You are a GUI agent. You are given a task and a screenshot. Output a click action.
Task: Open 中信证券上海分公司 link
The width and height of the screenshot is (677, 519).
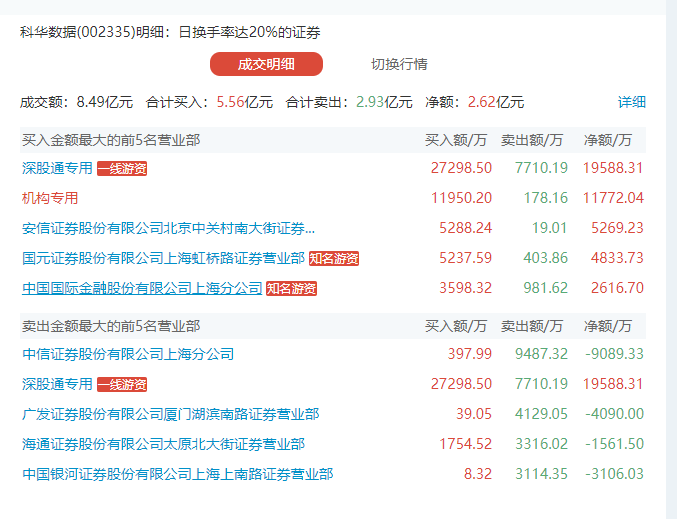[128, 354]
